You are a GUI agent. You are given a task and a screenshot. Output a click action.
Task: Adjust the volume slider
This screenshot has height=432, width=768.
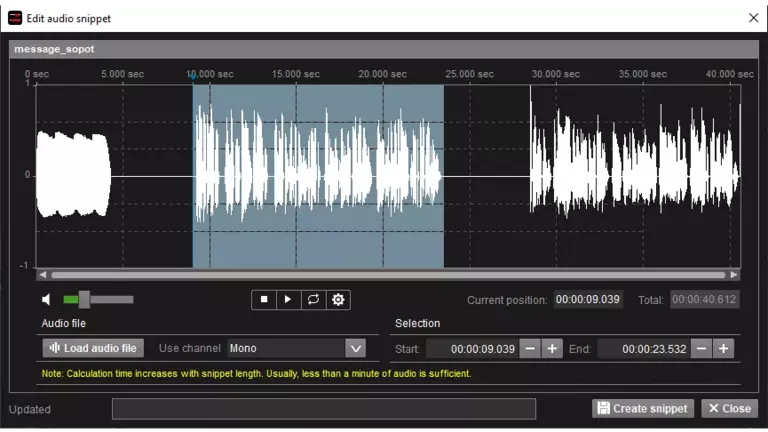pyautogui.click(x=85, y=299)
